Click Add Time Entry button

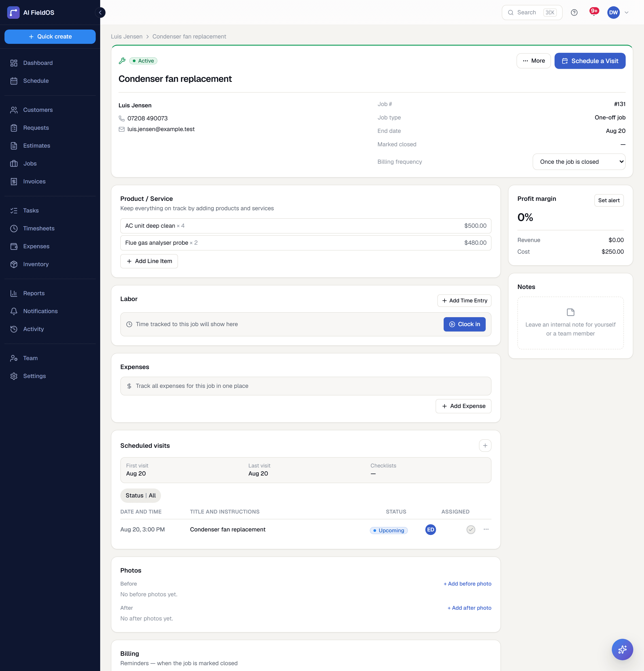[464, 300]
